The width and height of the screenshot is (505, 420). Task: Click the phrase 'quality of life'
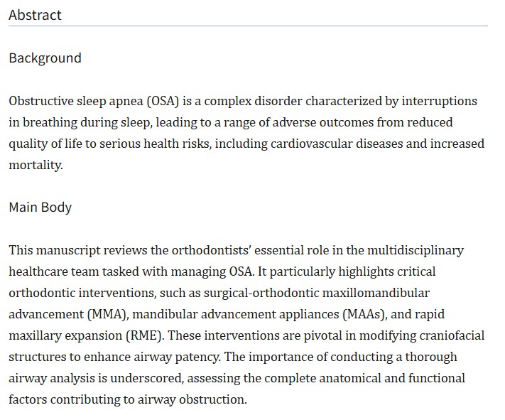pos(45,144)
